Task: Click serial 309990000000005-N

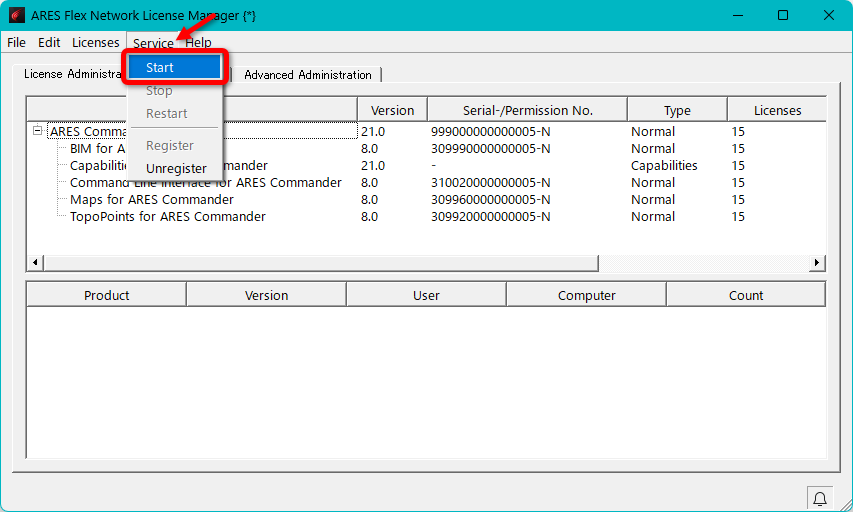Action: 491,148
